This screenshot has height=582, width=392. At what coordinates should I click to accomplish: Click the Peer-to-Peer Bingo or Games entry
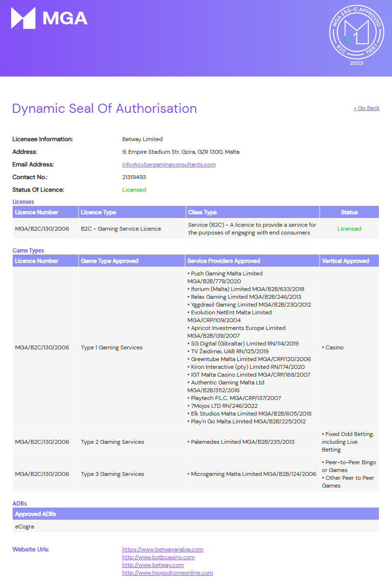[x=349, y=466]
